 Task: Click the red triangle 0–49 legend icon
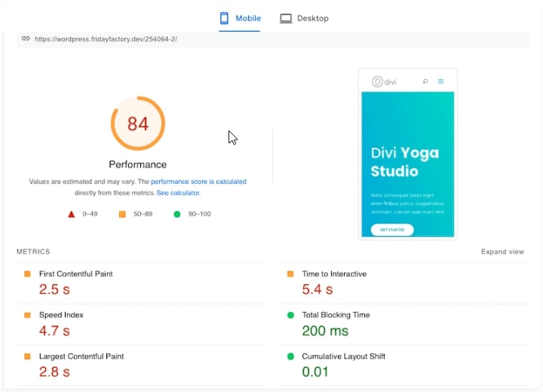[72, 214]
